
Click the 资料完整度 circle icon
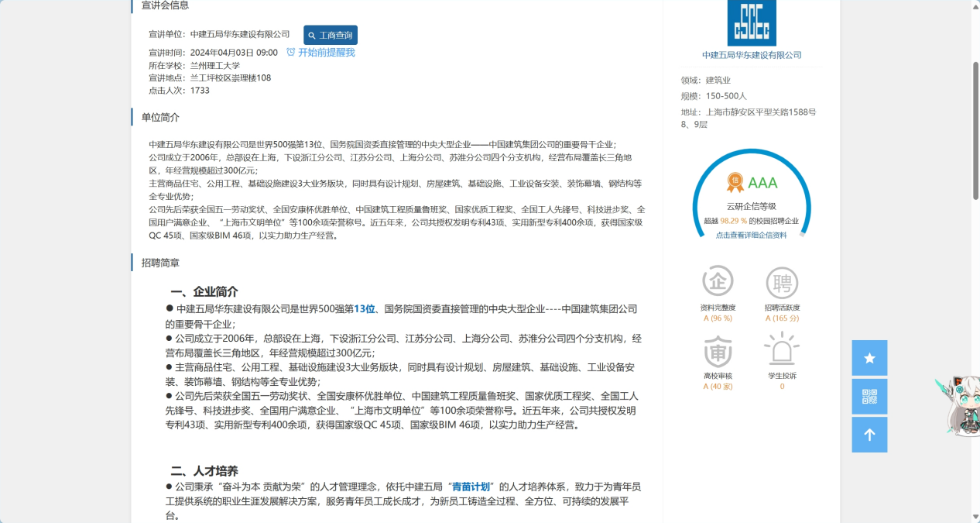[x=718, y=283]
